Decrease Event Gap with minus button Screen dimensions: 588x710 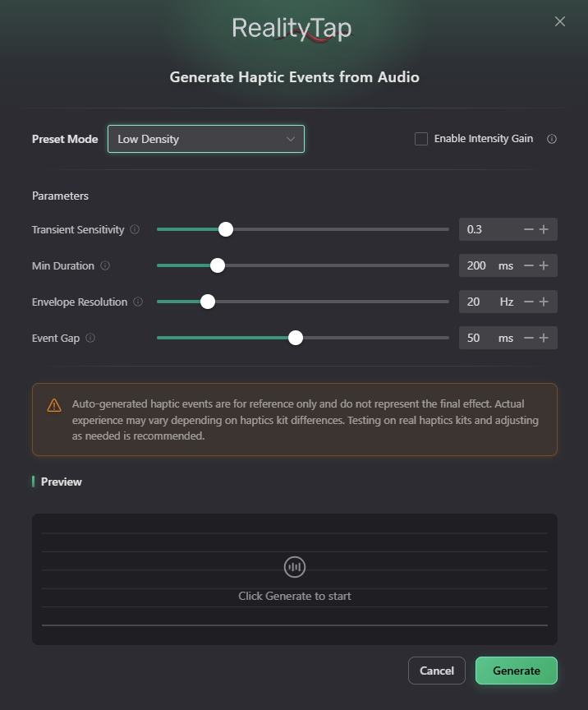(x=529, y=338)
